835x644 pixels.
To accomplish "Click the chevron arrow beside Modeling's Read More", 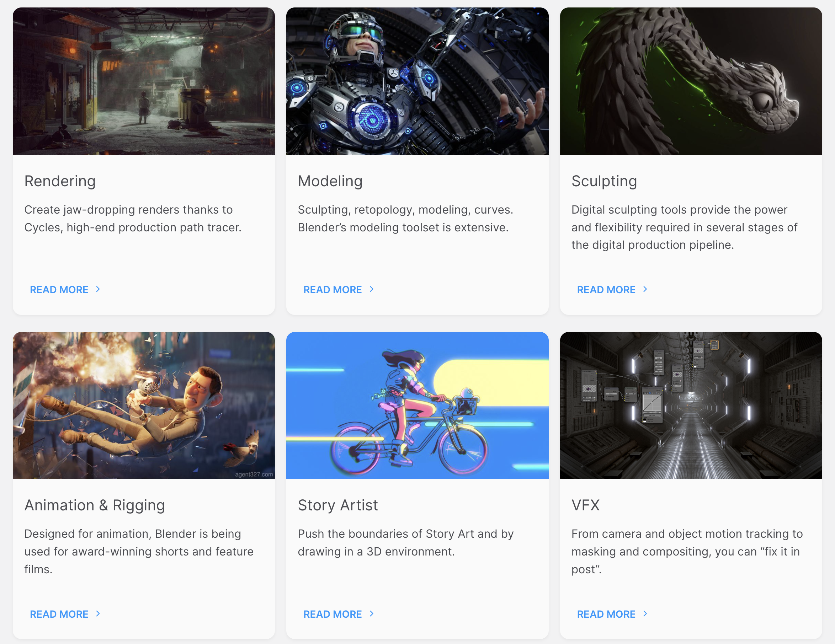I will click(371, 289).
